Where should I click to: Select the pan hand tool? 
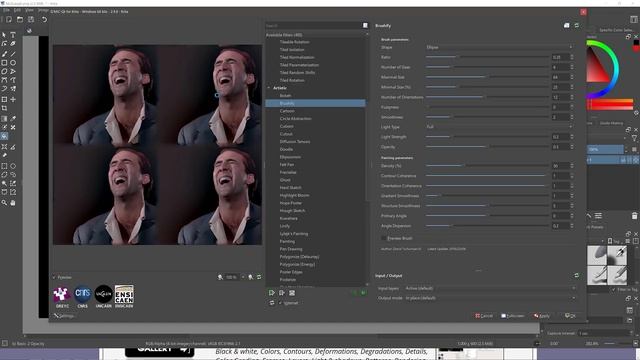click(x=13, y=202)
